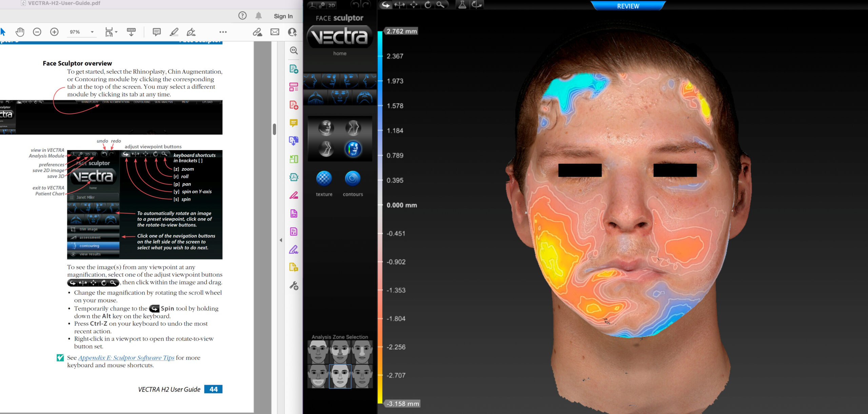Click the REVIEW tab at top
The height and width of the screenshot is (414, 868).
click(628, 6)
